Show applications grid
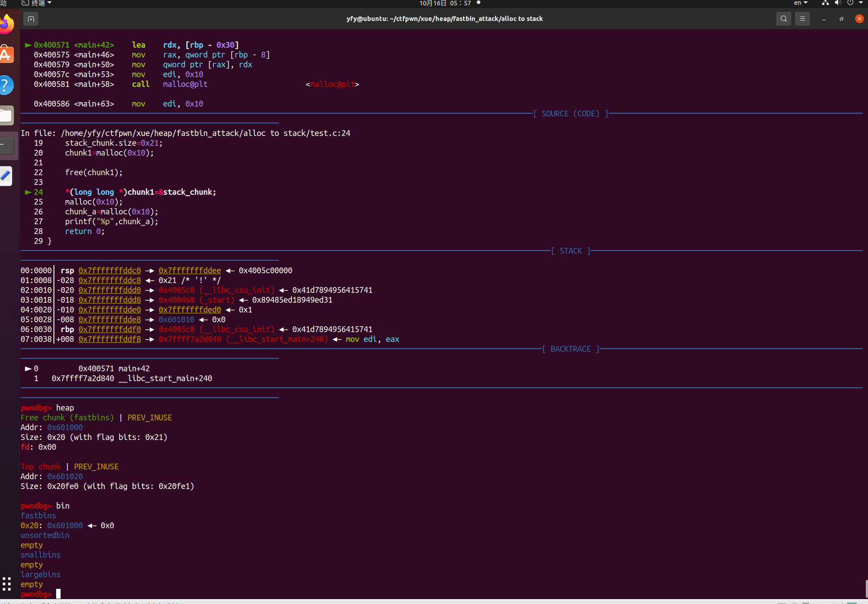 (x=6, y=583)
